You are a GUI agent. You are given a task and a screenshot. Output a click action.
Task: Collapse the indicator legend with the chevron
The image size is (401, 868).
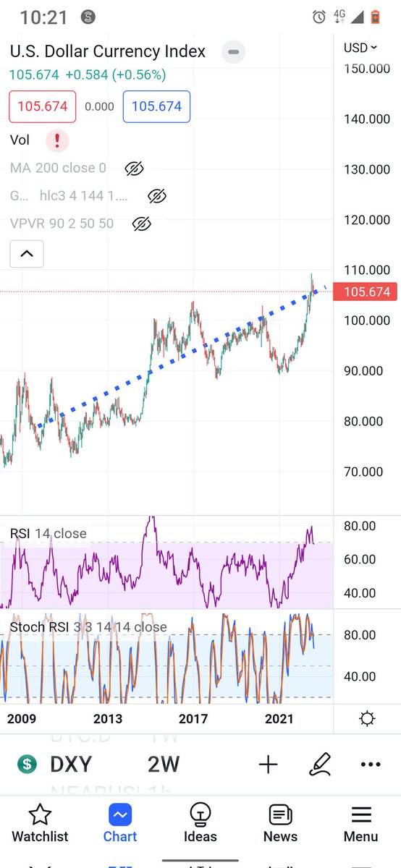click(x=26, y=254)
